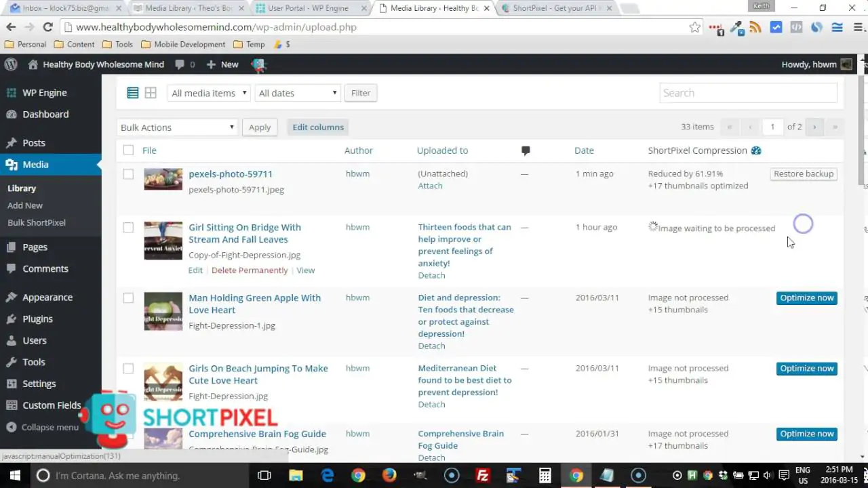Collapse the WordPress admin menu
The image size is (868, 488).
(42, 427)
